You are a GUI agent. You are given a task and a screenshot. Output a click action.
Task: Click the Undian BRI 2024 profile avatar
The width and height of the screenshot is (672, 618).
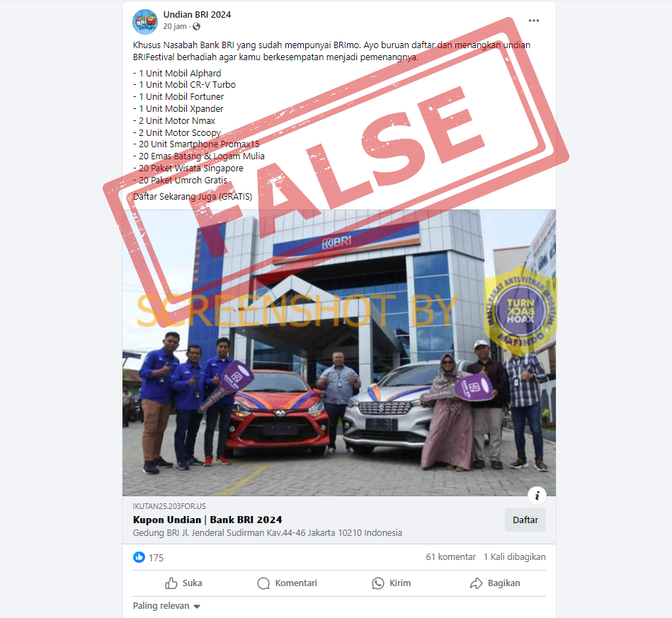[x=145, y=21]
